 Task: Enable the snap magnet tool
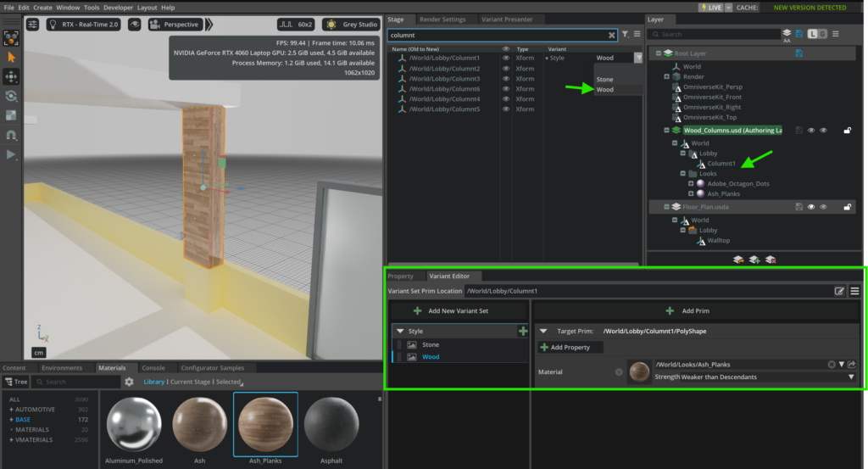(x=12, y=135)
